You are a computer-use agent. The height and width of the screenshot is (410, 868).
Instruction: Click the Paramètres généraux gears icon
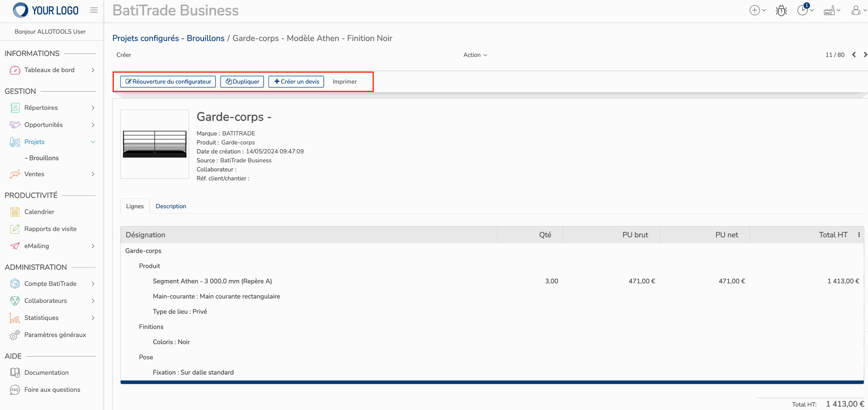15,335
